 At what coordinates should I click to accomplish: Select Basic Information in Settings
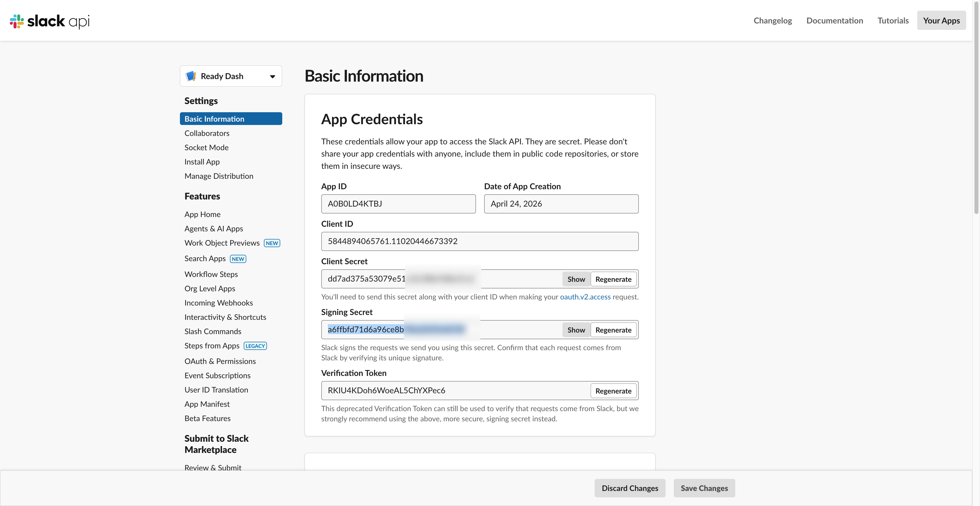pyautogui.click(x=231, y=119)
